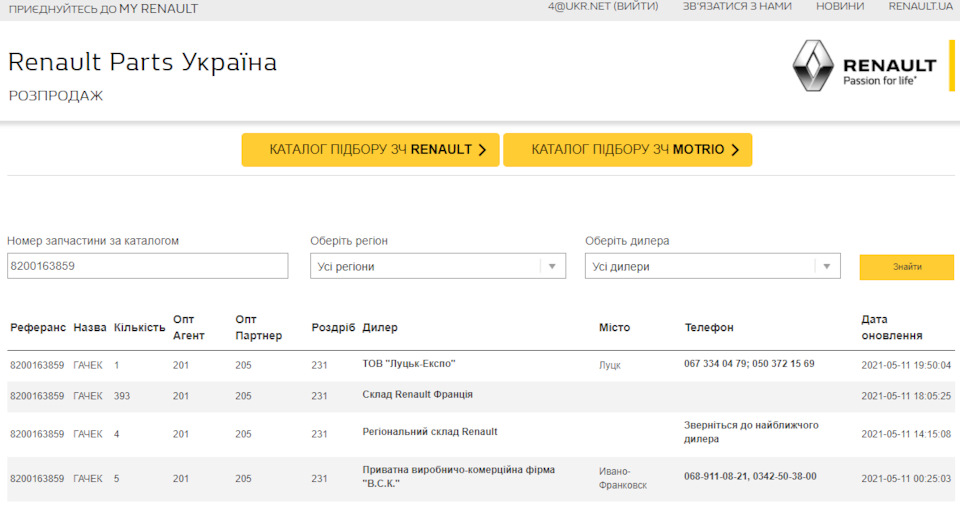Click update date 2021-05-11 14:15:08
Screen dimensions: 960x508
[906, 434]
